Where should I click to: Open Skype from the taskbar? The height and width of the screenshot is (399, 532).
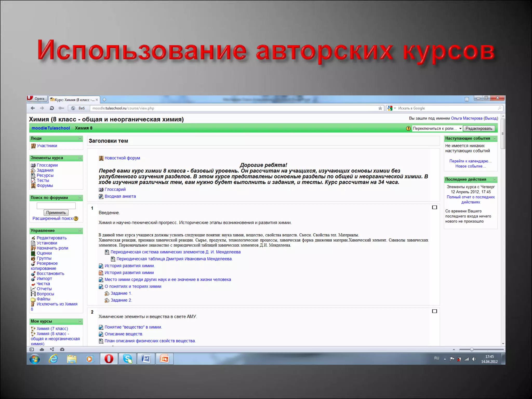127,359
